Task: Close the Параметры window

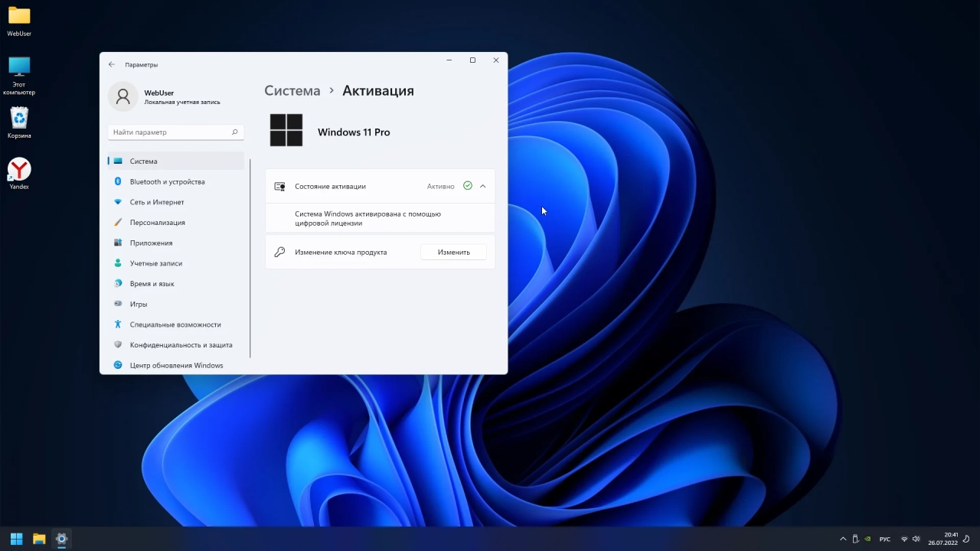Action: [496, 60]
